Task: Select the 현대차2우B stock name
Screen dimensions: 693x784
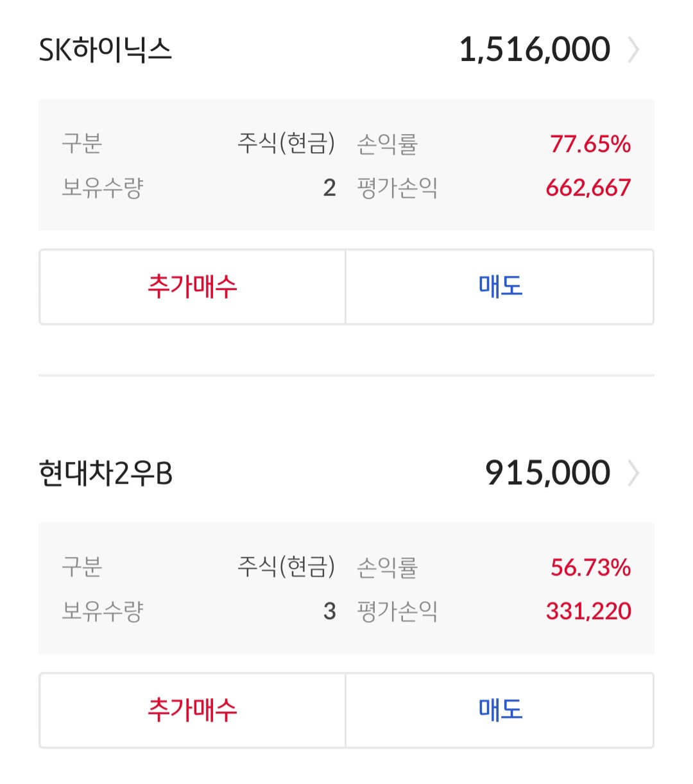Action: click(105, 473)
